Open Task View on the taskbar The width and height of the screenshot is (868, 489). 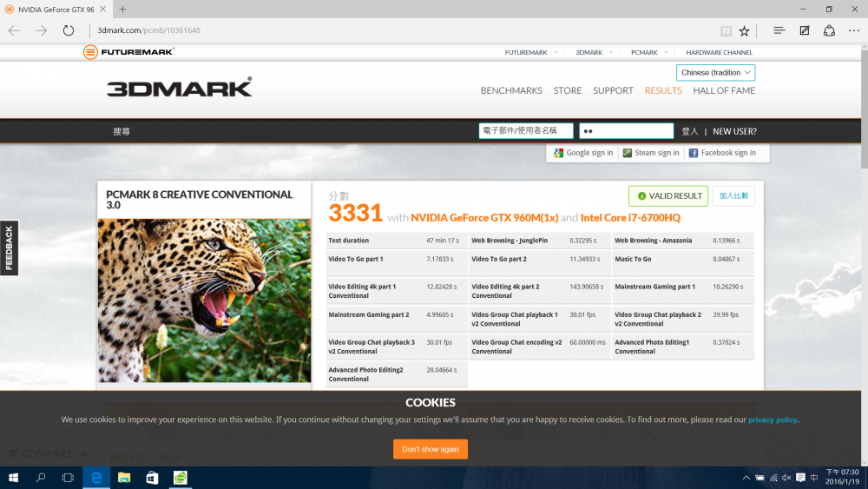(x=68, y=478)
